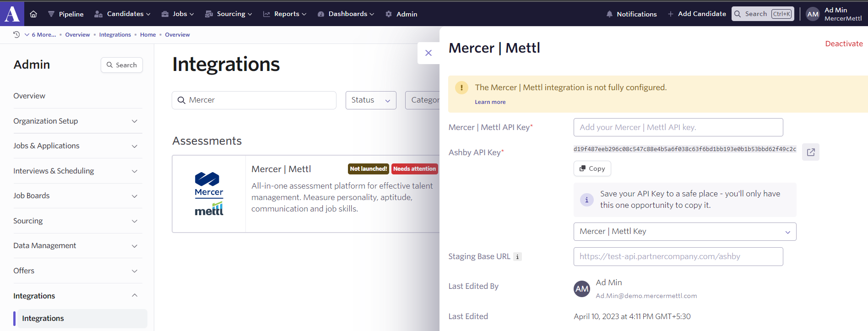Open the Category filter dropdown
868x331 pixels.
tap(422, 100)
